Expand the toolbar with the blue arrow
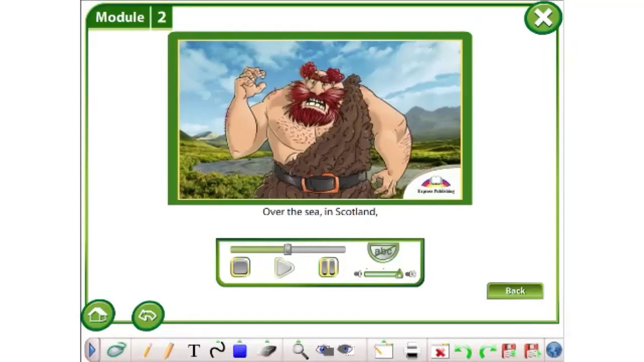This screenshot has width=644, height=362. (x=92, y=350)
